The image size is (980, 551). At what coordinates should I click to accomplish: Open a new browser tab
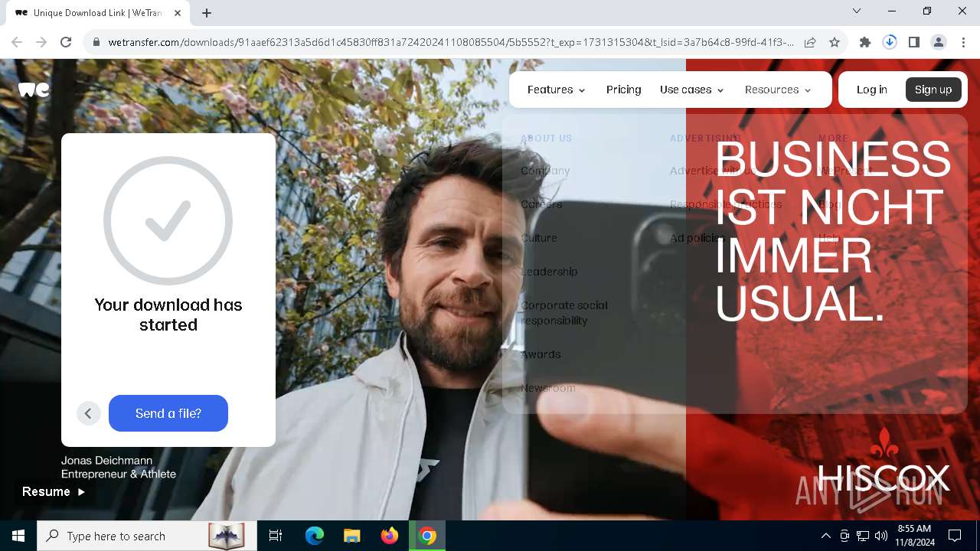coord(207,12)
